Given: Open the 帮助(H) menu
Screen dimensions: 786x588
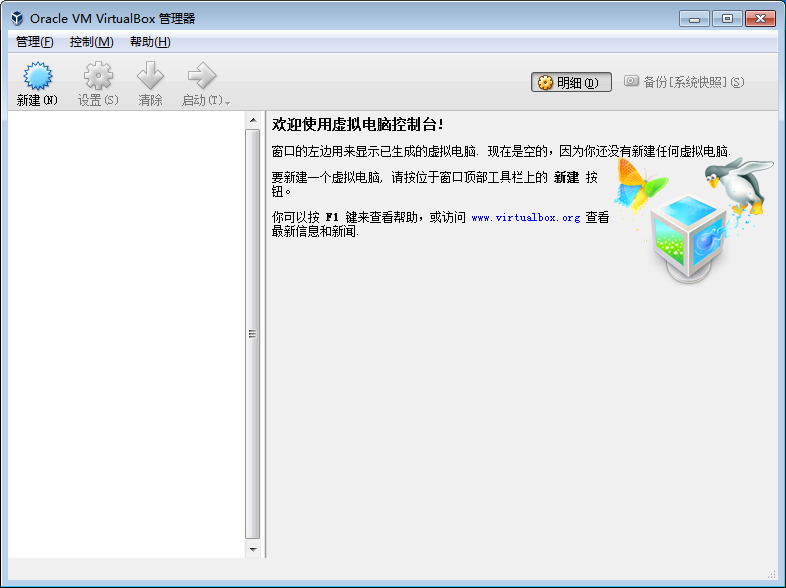Looking at the screenshot, I should (x=150, y=42).
